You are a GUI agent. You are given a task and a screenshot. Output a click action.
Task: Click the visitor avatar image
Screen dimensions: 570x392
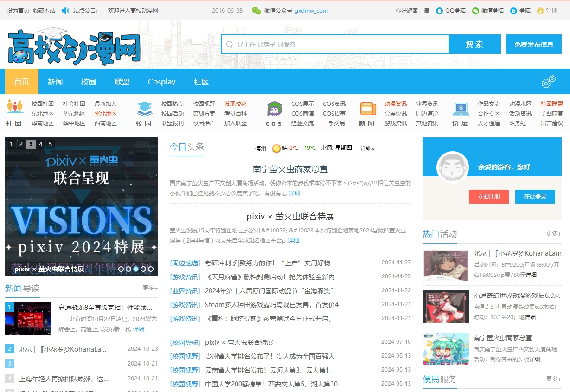[453, 167]
